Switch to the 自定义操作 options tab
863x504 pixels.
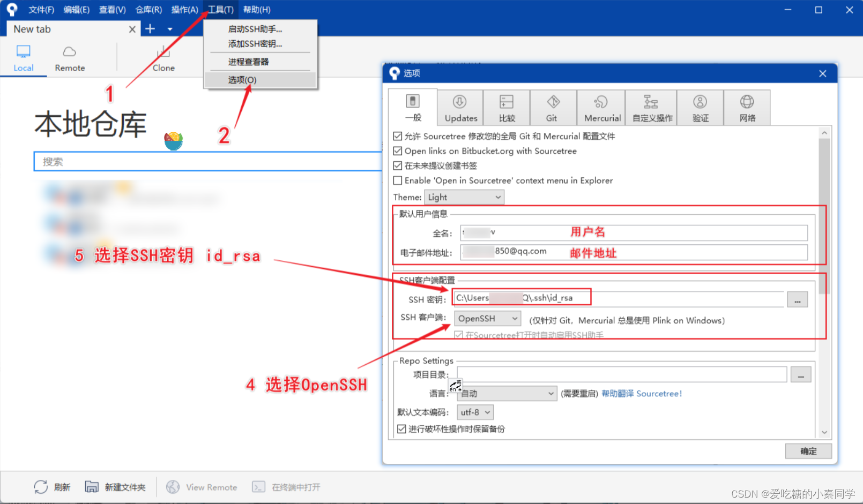click(651, 108)
